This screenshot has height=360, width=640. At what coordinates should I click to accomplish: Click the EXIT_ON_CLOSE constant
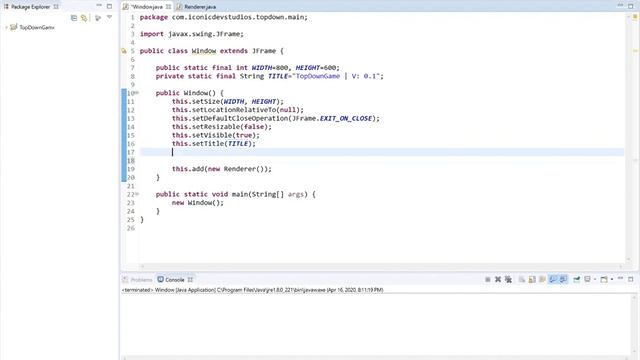346,118
